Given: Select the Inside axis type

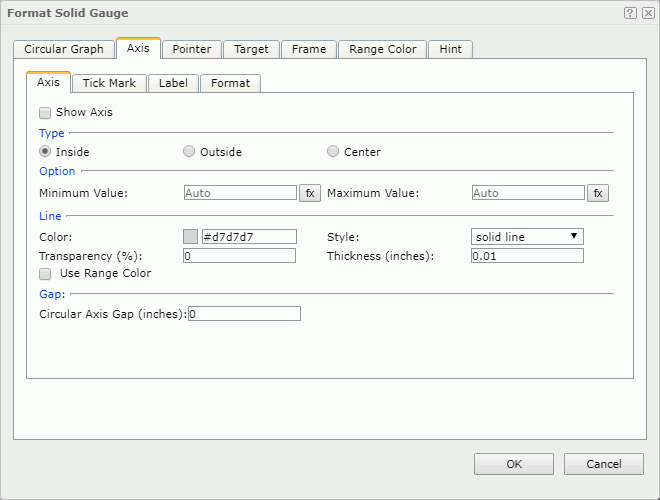Looking at the screenshot, I should click(x=45, y=152).
